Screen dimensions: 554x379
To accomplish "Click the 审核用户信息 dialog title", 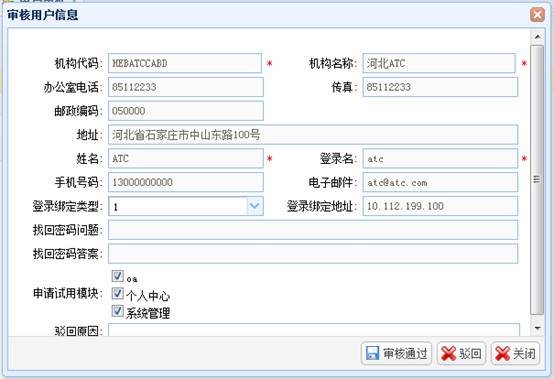I will click(42, 15).
